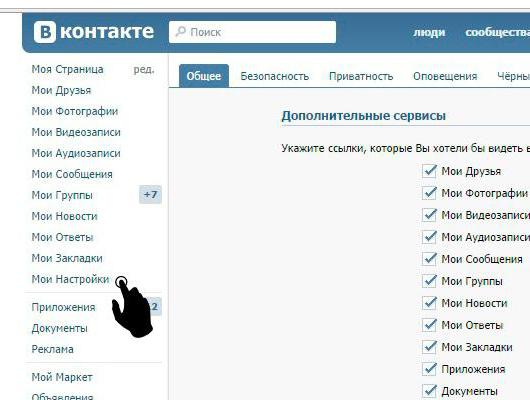The width and height of the screenshot is (530, 400).
Task: Open the люди link in the header
Action: click(429, 32)
